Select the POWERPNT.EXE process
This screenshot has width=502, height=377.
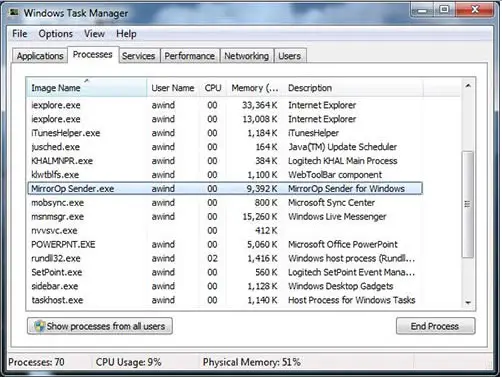pos(225,244)
